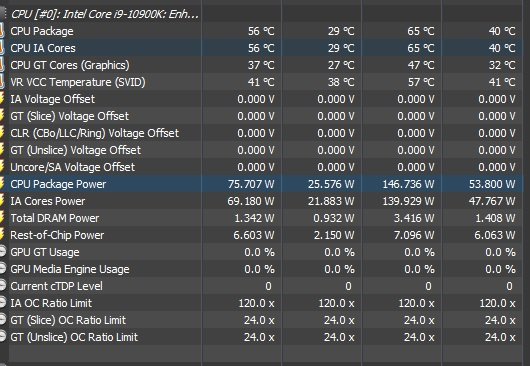Click the 6.063 W Rest-of-Chip value
Viewport: 530px width, 366px height.
point(495,235)
